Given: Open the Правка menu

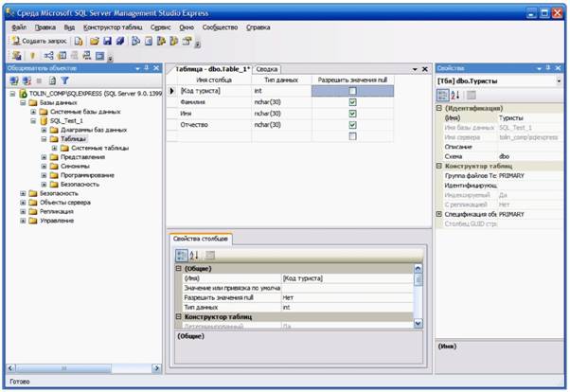Looking at the screenshot, I should click(45, 27).
